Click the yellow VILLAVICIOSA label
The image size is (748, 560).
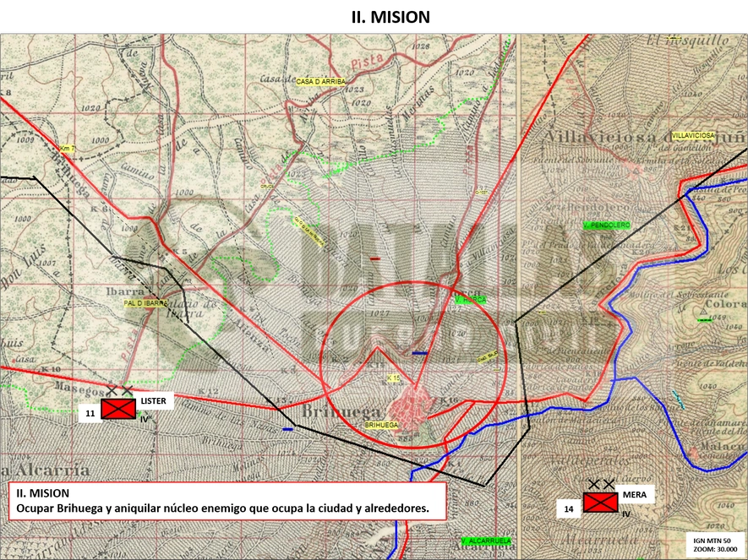click(x=693, y=136)
